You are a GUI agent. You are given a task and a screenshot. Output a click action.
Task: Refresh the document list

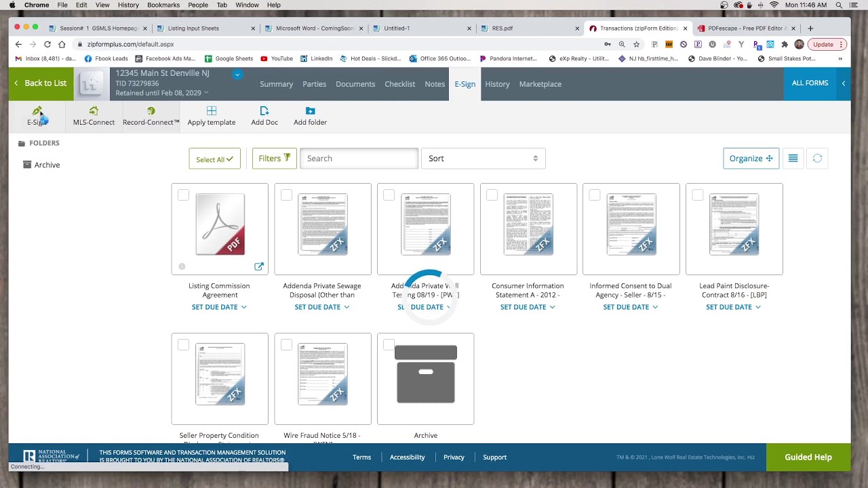tap(817, 159)
